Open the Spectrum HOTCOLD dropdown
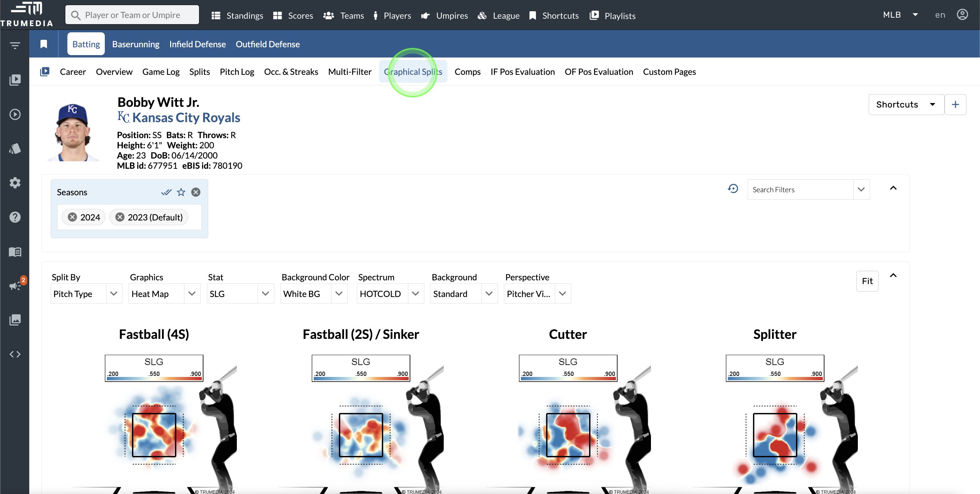 tap(390, 294)
